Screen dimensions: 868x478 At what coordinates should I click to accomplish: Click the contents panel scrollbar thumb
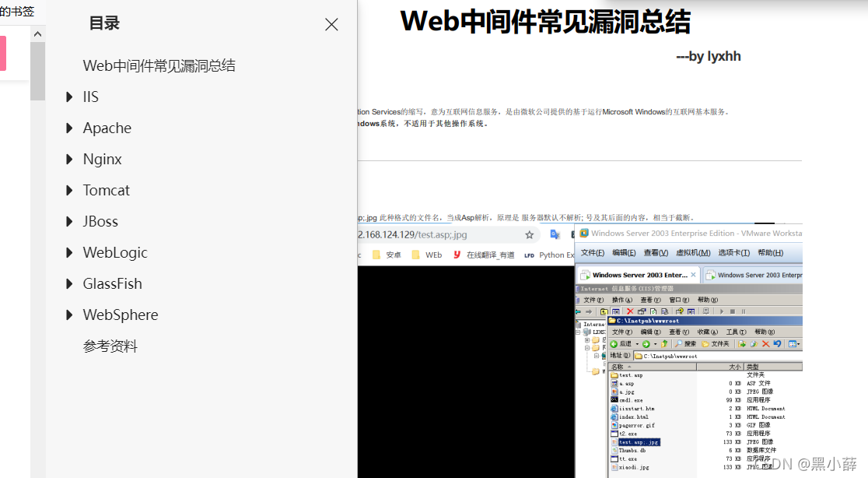click(x=37, y=71)
